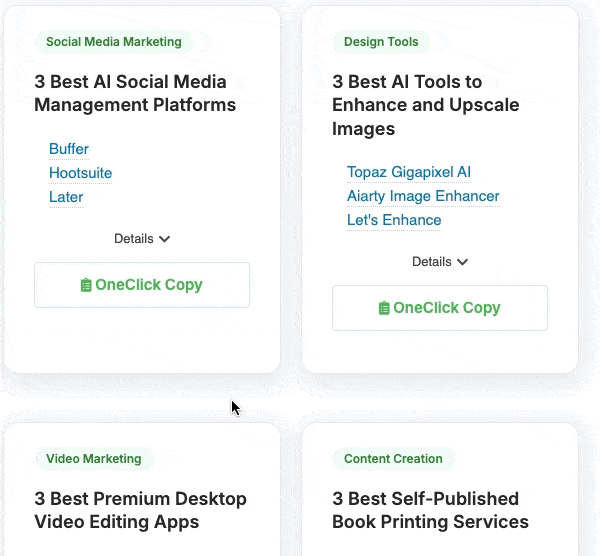Expand Details under Enhance and Upscale Images
Image resolution: width=600 pixels, height=556 pixels.
pos(440,262)
